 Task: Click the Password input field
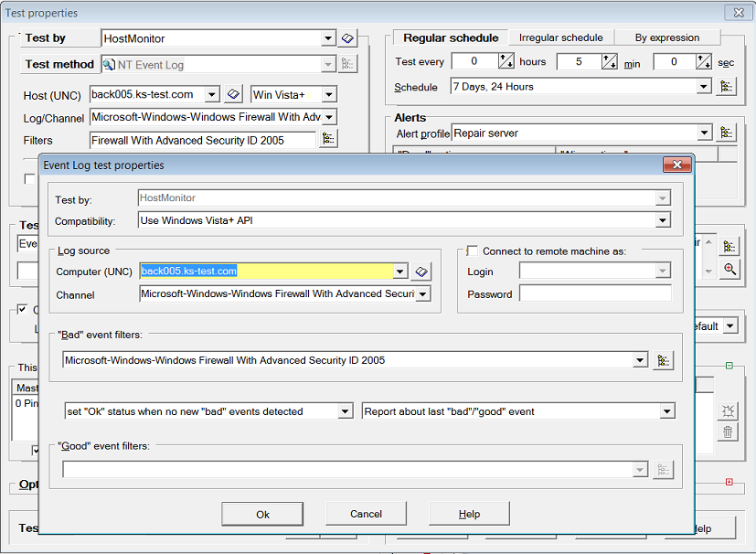[x=595, y=293]
